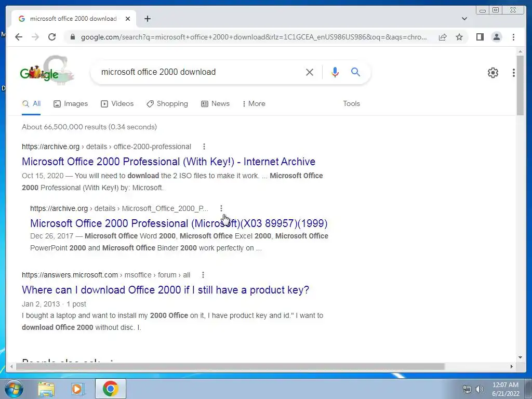Expand the tab search chevron

[464, 19]
